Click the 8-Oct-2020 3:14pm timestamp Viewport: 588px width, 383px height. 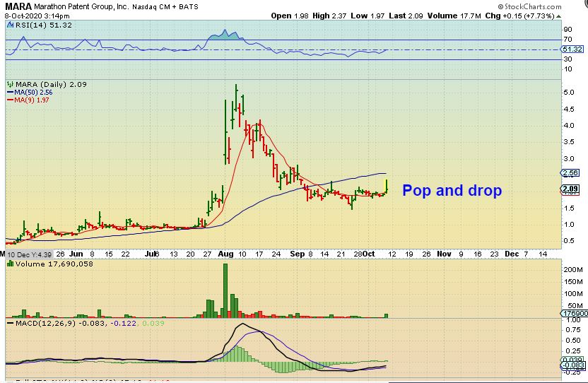pos(37,16)
